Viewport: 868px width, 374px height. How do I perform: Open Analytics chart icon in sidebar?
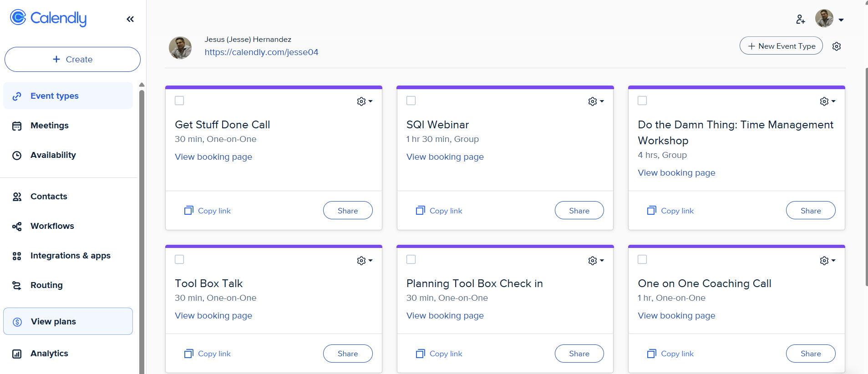click(x=17, y=354)
